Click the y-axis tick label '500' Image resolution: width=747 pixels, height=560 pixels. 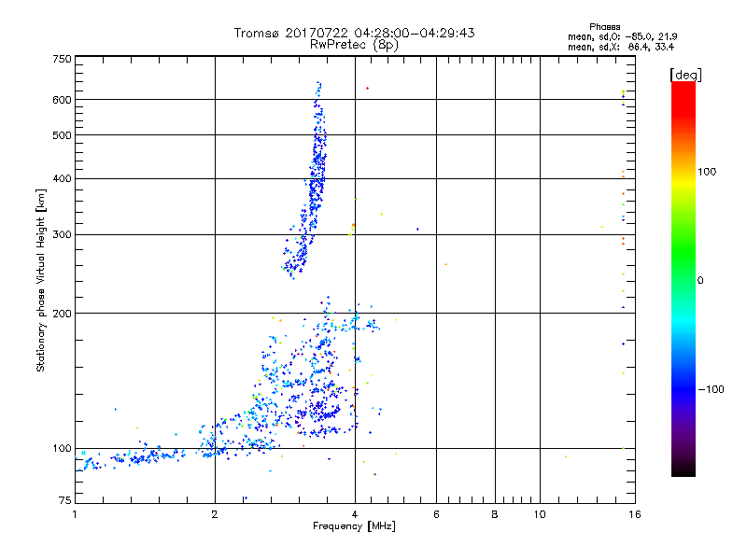pyautogui.click(x=62, y=135)
